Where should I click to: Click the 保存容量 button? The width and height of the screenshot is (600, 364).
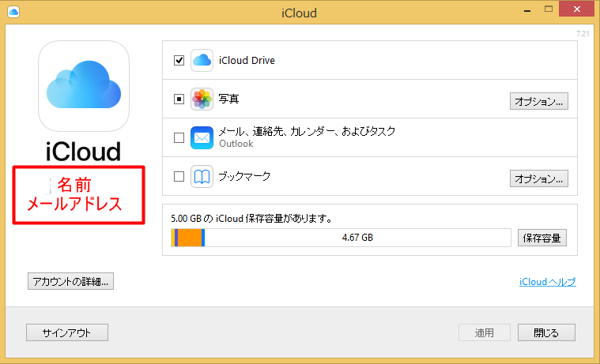tap(542, 238)
